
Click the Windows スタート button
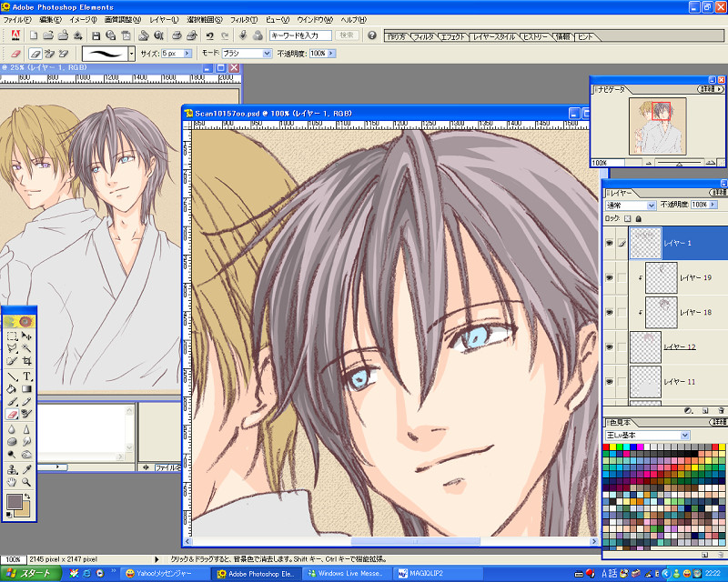[31, 574]
